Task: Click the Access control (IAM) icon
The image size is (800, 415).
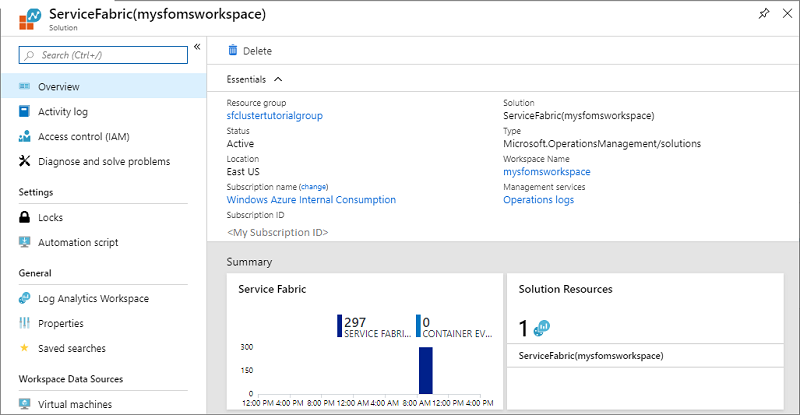Action: tap(25, 136)
